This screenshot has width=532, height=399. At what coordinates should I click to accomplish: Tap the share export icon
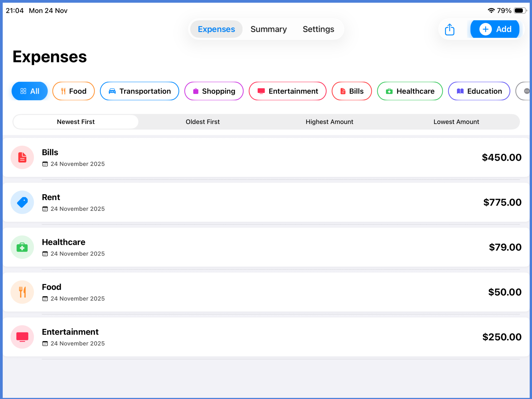[449, 29]
